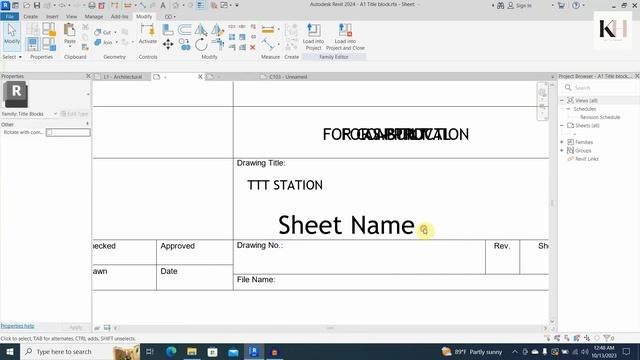Open the Select panel dropdown
640x360 pixels.
point(12,57)
